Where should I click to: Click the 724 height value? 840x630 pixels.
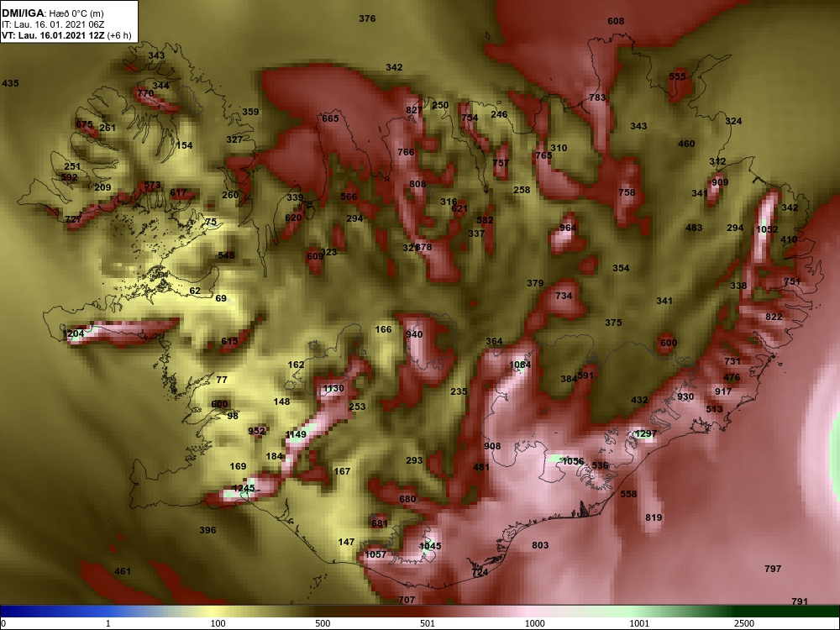pyautogui.click(x=480, y=573)
